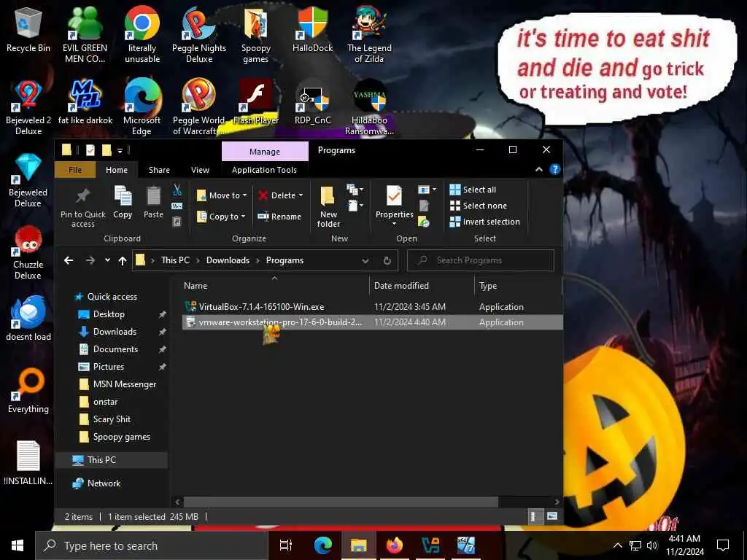Open Peggle World of Warcraft shortcut
The height and width of the screenshot is (560, 747).
199,106
